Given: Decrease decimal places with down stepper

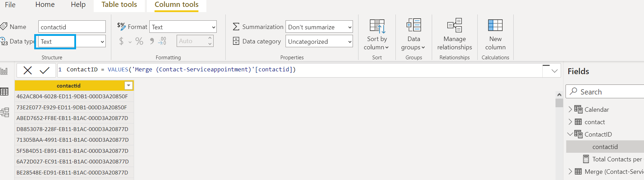Looking at the screenshot, I should coord(210,44).
